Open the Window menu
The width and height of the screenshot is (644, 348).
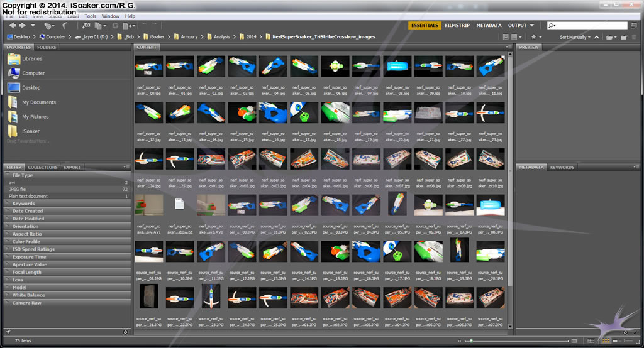[x=111, y=16]
